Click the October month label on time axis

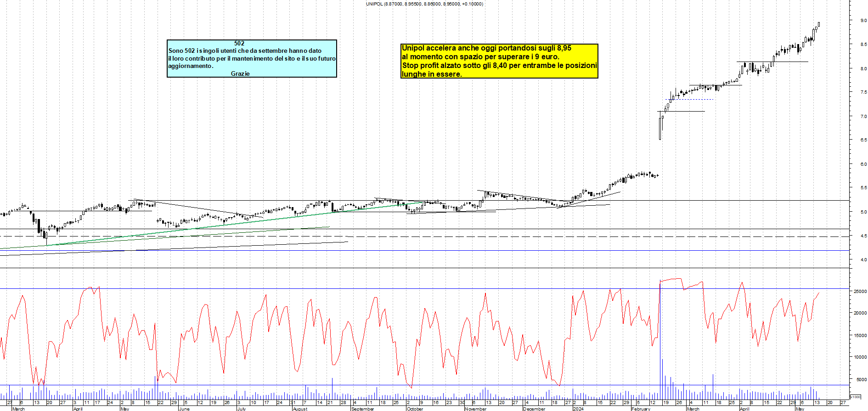click(x=415, y=409)
